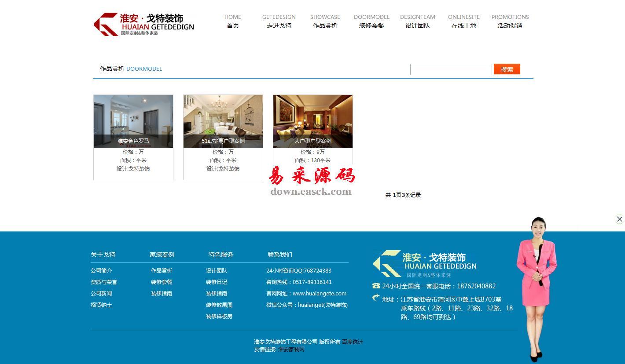This screenshot has height=364, width=625.
Task: Click the 咨询热线：0517-89336141 line
Action: point(299,282)
